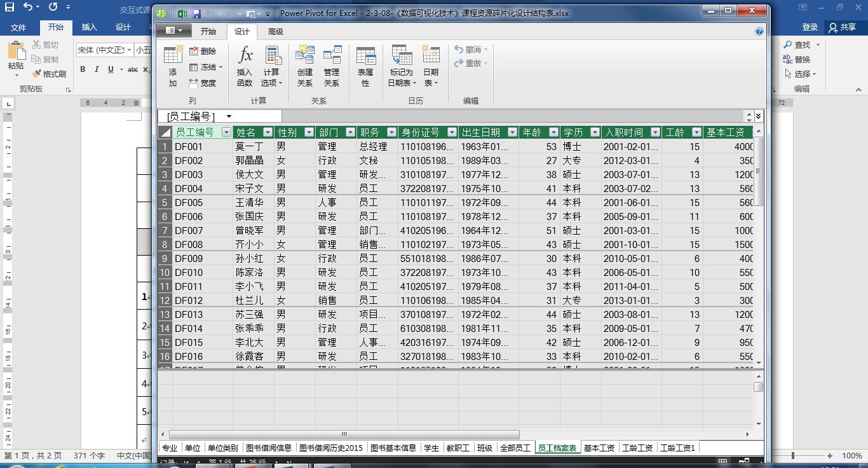Click Share (共享) in Word window
Image resolution: width=868 pixels, height=468 pixels.
pos(842,27)
